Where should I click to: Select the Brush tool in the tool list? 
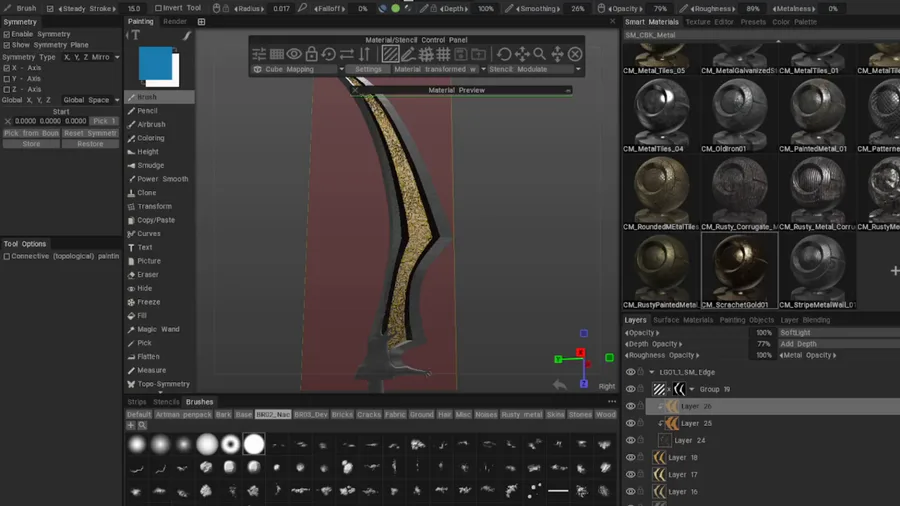pyautogui.click(x=160, y=97)
